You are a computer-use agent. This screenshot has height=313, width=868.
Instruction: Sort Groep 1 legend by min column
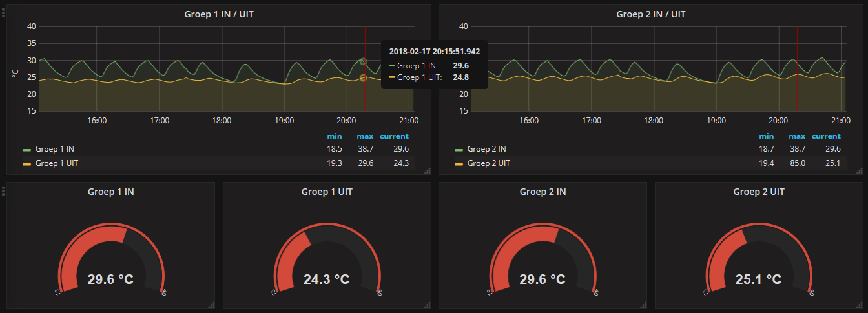pos(335,136)
